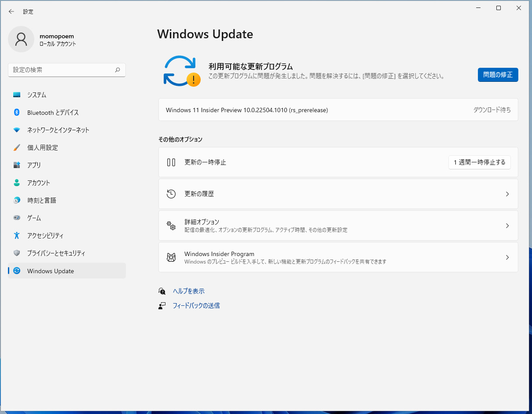532x414 pixels.
Task: Open the 更新の履歴 row
Action: 338,194
